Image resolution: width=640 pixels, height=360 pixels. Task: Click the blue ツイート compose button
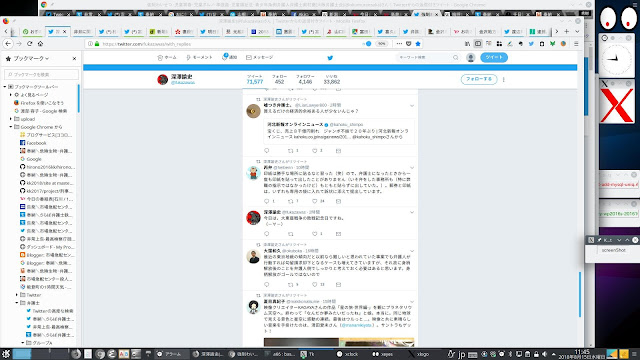pyautogui.click(x=494, y=58)
